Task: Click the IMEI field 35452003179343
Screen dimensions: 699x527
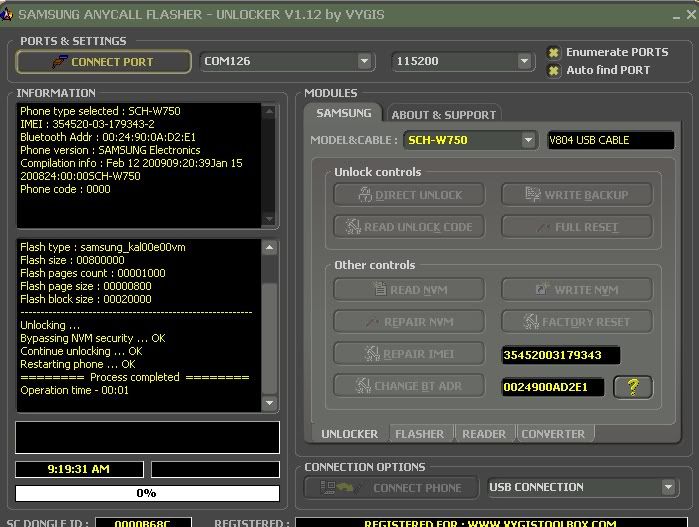Action: pyautogui.click(x=561, y=355)
